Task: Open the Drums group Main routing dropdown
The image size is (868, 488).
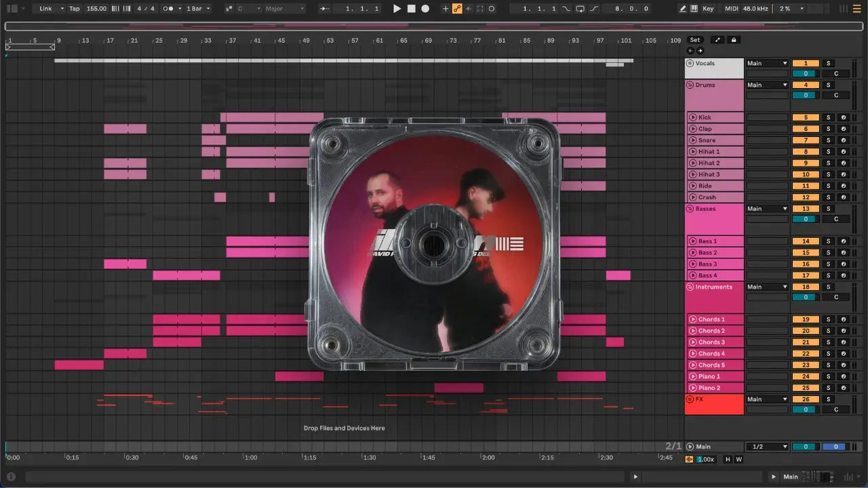Action: tap(767, 85)
